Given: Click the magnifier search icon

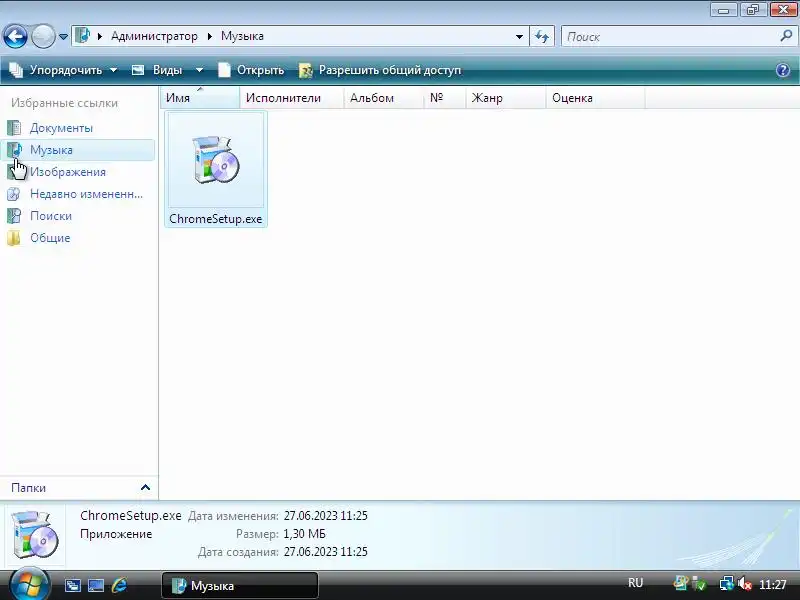Looking at the screenshot, I should pos(786,36).
